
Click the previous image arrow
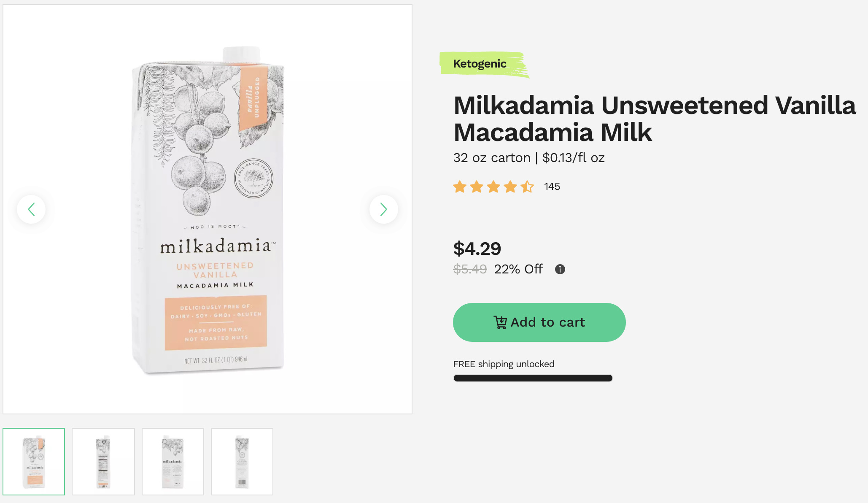point(31,209)
